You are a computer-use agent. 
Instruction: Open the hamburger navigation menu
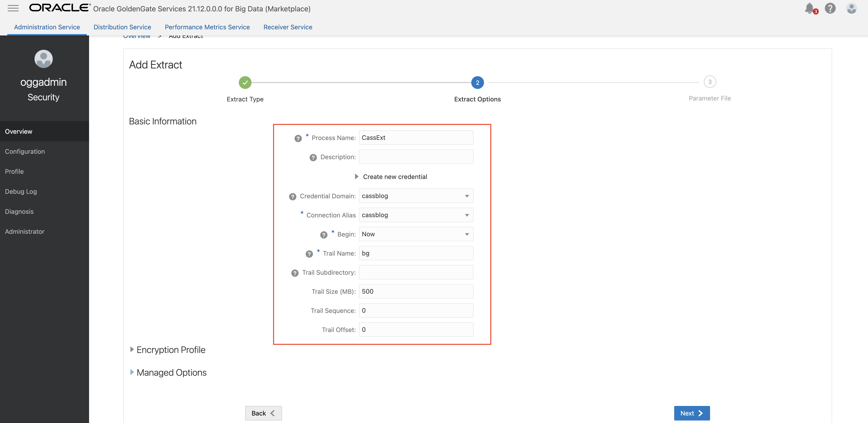coord(13,8)
